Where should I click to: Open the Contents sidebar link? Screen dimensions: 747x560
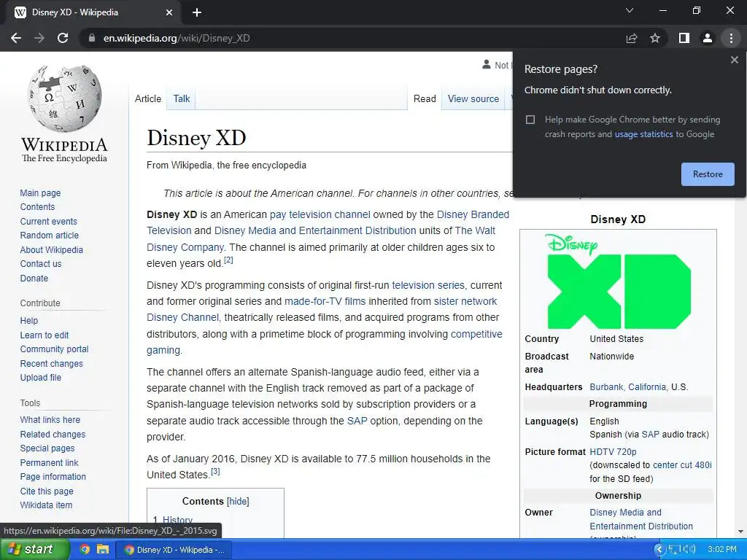37,206
